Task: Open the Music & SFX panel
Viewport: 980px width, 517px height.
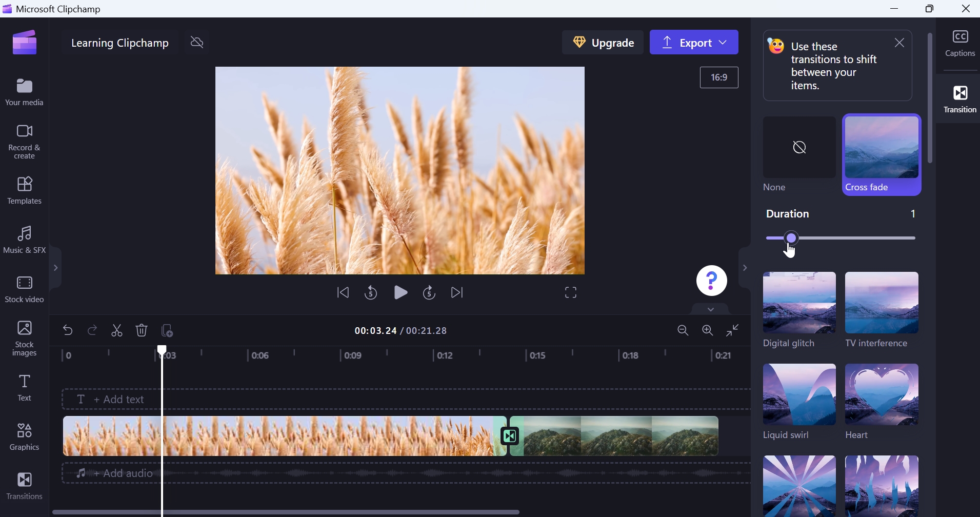Action: click(25, 239)
